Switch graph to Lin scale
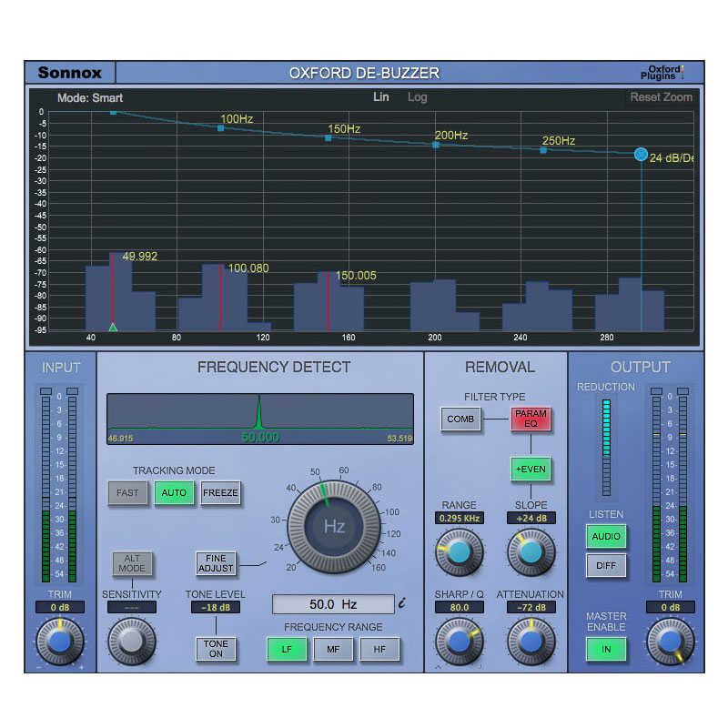The width and height of the screenshot is (728, 728). [x=380, y=97]
